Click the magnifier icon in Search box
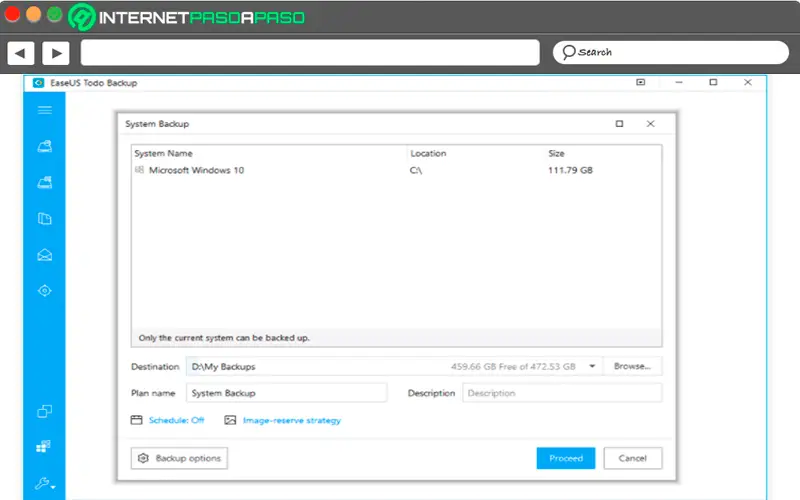800x500 pixels. point(568,52)
